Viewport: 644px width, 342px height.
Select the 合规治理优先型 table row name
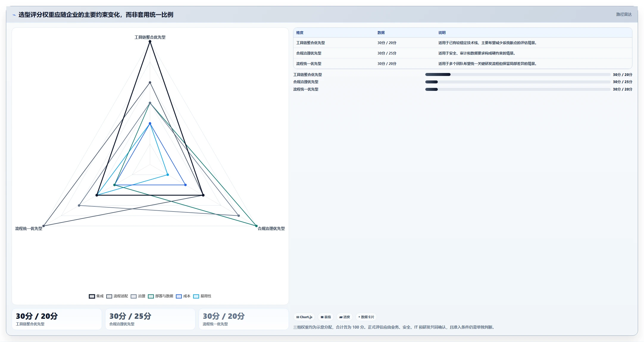pos(309,53)
